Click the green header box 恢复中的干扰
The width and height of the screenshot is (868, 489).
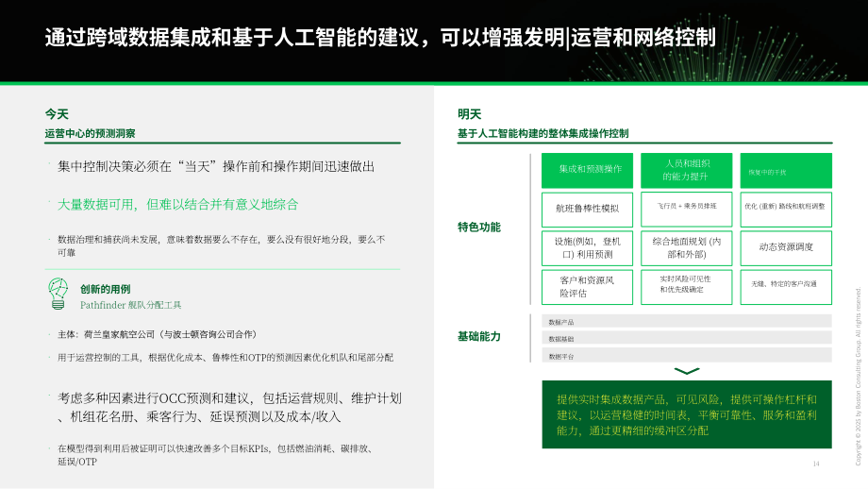786,170
